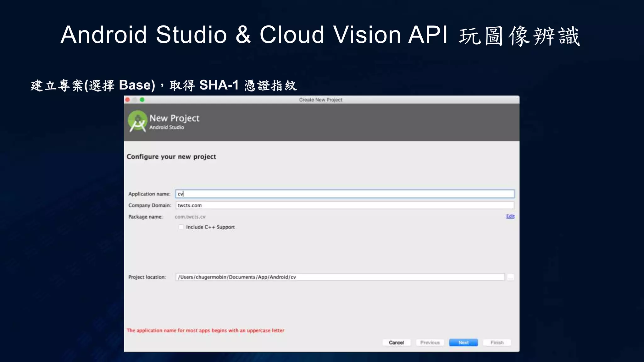This screenshot has height=362, width=644.
Task: Go back with the Previous button
Action: [x=430, y=343]
